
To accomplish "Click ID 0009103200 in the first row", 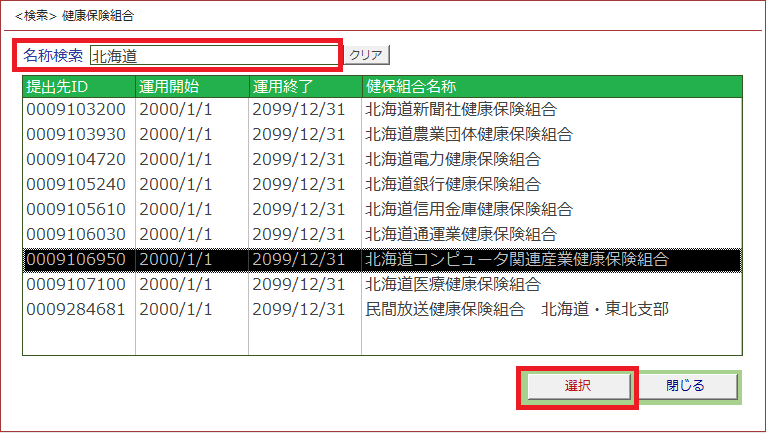I will [77, 109].
